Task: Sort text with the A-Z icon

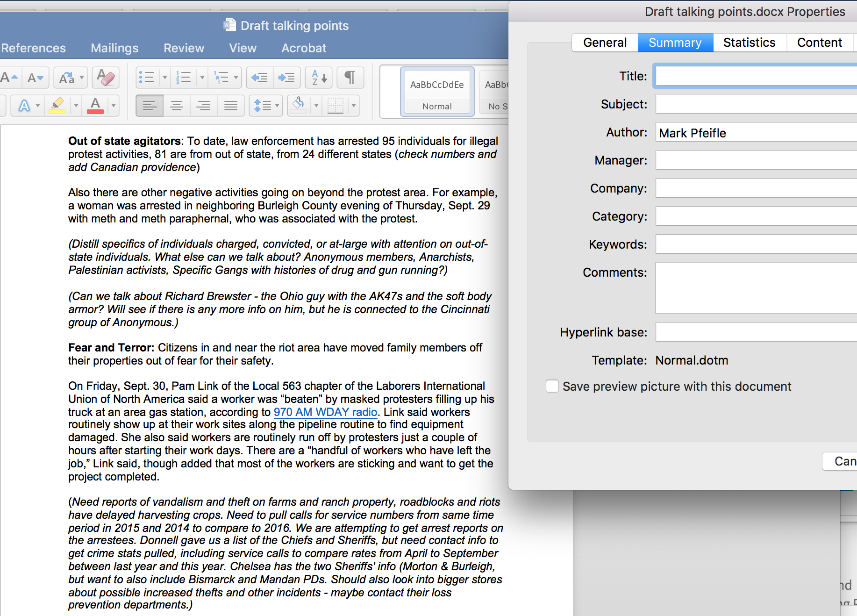Action: tap(319, 78)
